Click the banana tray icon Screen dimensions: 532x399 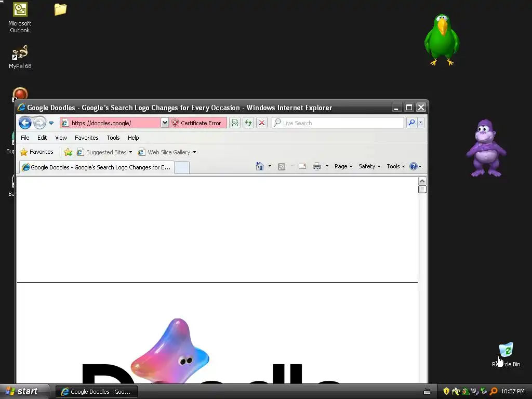click(x=456, y=391)
